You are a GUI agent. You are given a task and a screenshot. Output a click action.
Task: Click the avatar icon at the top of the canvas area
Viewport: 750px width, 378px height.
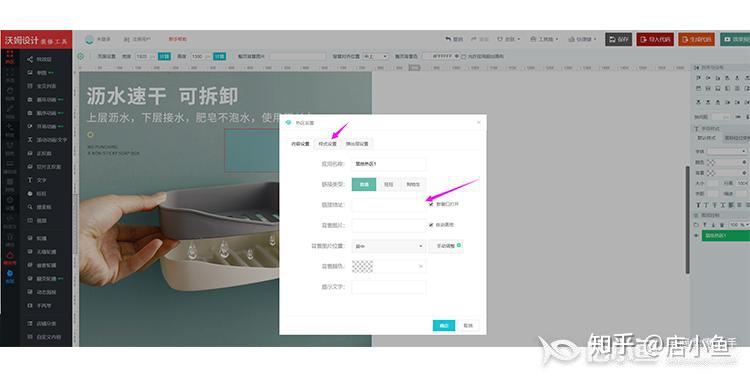tap(89, 40)
